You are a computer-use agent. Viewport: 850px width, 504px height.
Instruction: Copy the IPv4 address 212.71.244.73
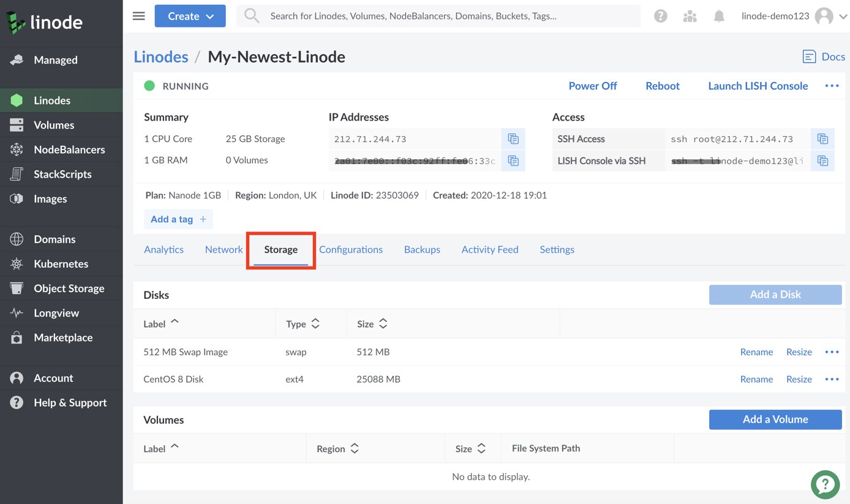pyautogui.click(x=513, y=139)
